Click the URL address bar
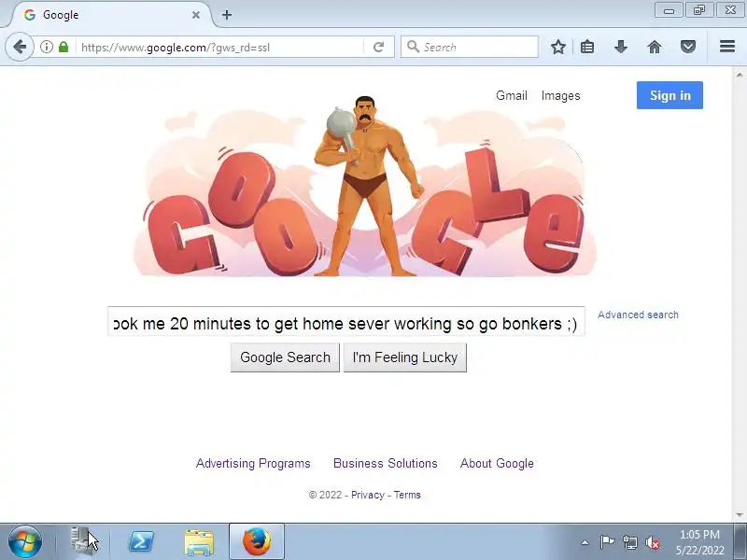The image size is (747, 560). pyautogui.click(x=220, y=48)
